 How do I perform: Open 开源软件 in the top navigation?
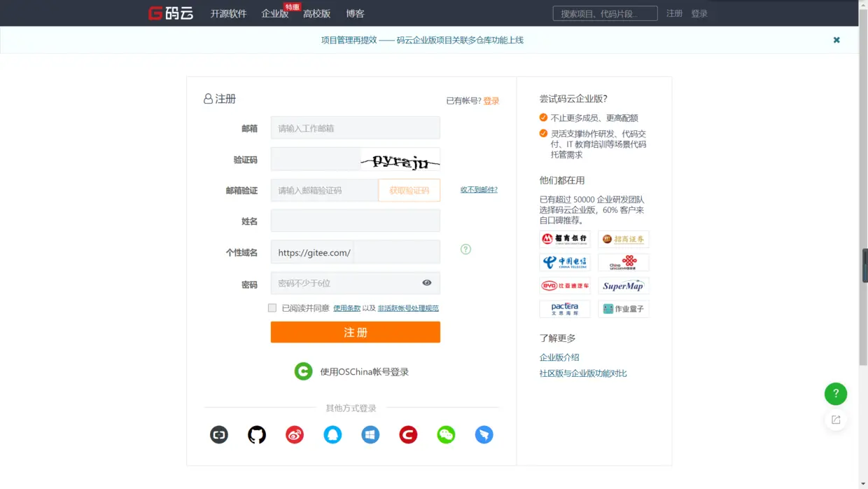229,13
